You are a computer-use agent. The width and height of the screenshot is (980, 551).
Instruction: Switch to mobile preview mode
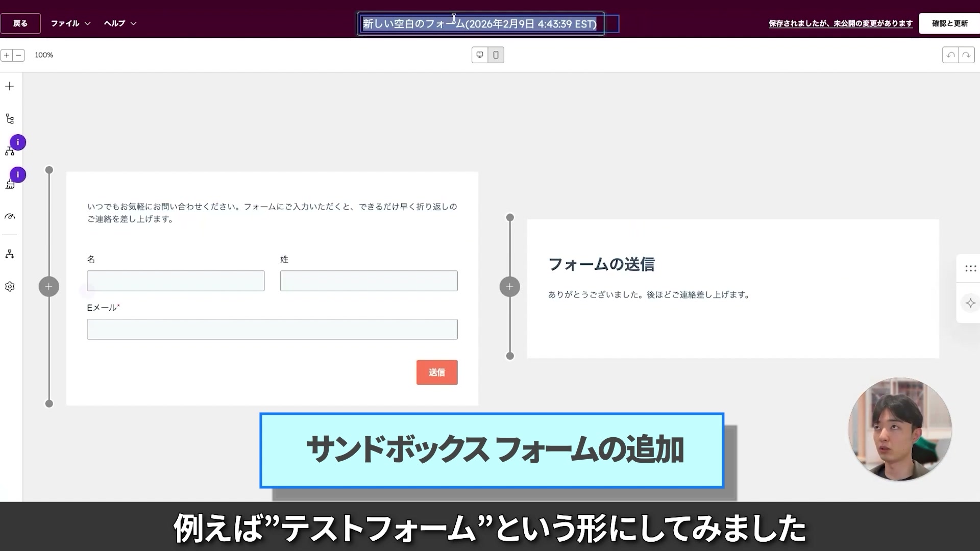pyautogui.click(x=496, y=55)
